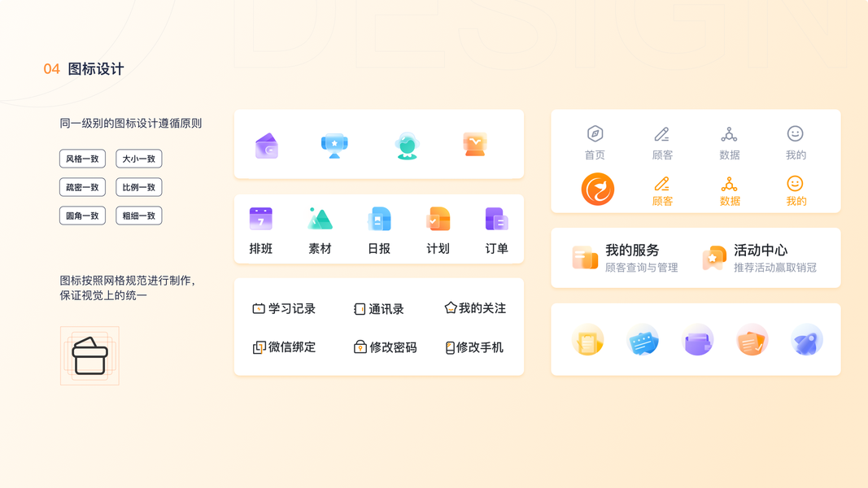Select the gray 顾客 tab
This screenshot has height=488, width=868.
(x=662, y=143)
